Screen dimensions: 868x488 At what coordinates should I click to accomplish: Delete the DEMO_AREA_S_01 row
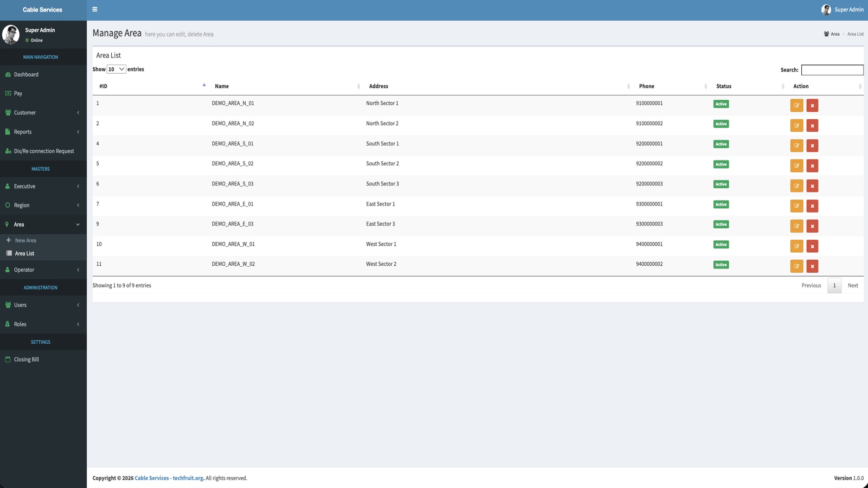812,145
